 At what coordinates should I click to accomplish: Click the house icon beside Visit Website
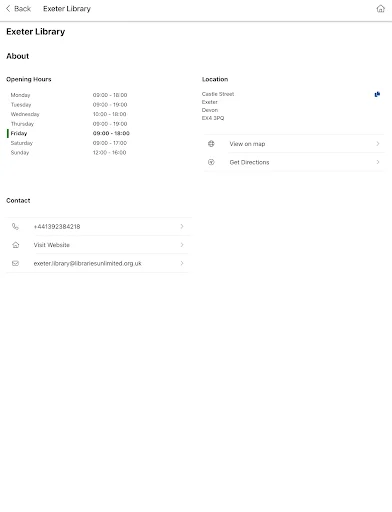(x=15, y=245)
